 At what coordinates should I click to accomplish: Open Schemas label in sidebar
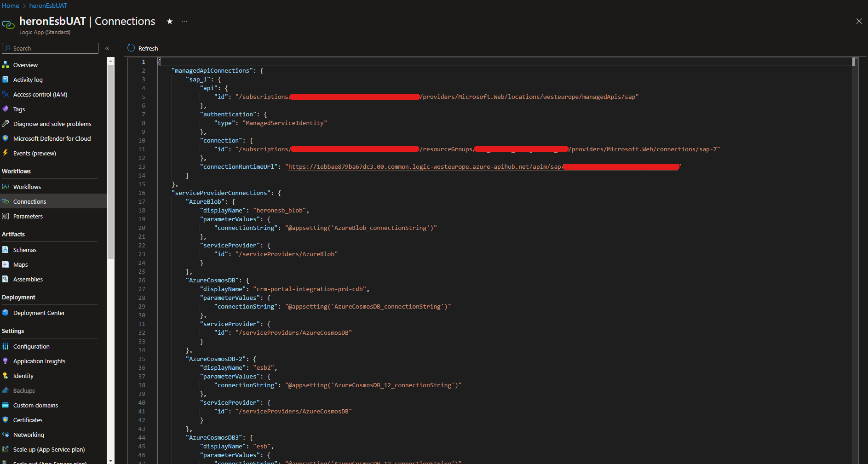coord(25,250)
